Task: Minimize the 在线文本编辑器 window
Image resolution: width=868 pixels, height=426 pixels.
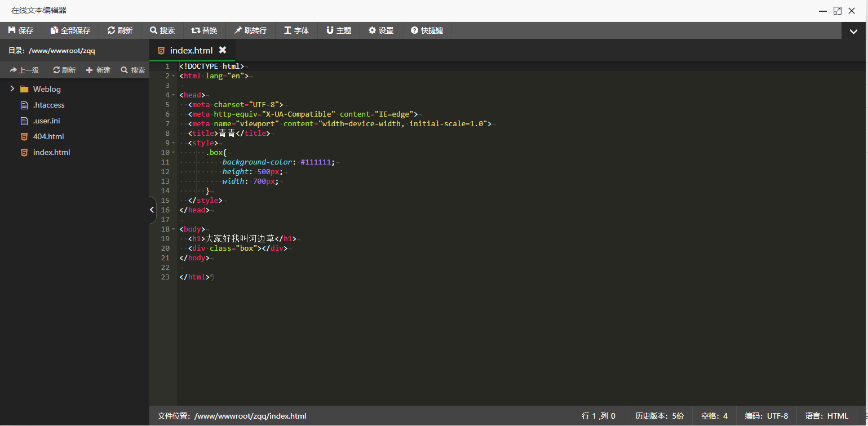Action: pos(823,11)
